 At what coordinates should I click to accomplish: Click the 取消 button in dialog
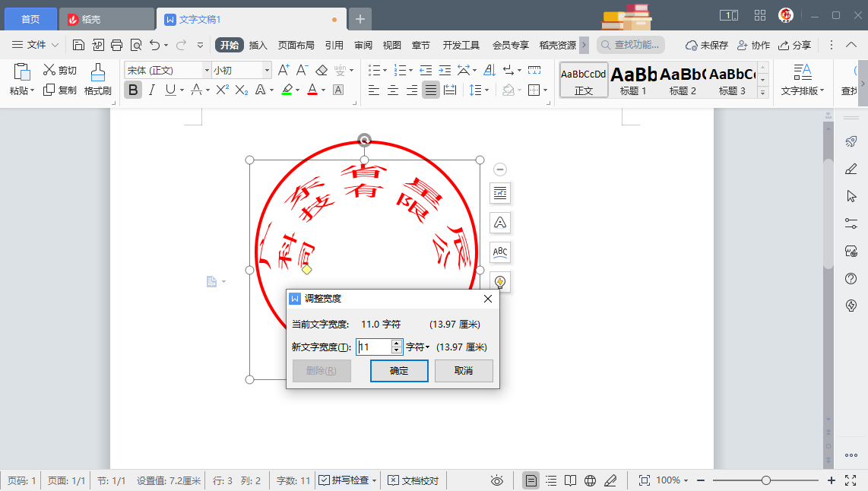(x=464, y=371)
